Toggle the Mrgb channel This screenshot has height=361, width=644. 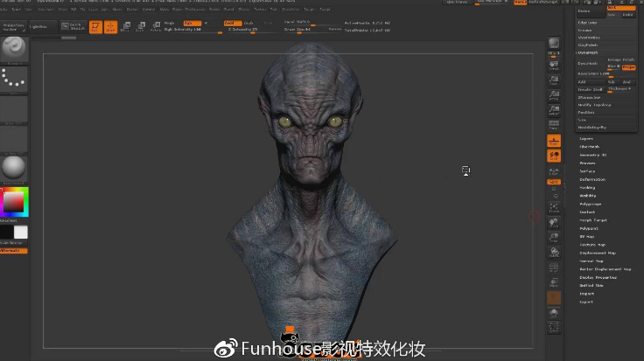pos(169,23)
